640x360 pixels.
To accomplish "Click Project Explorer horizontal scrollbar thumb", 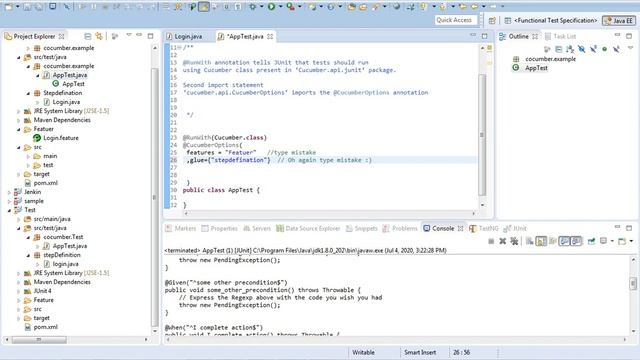I will click(39, 340).
